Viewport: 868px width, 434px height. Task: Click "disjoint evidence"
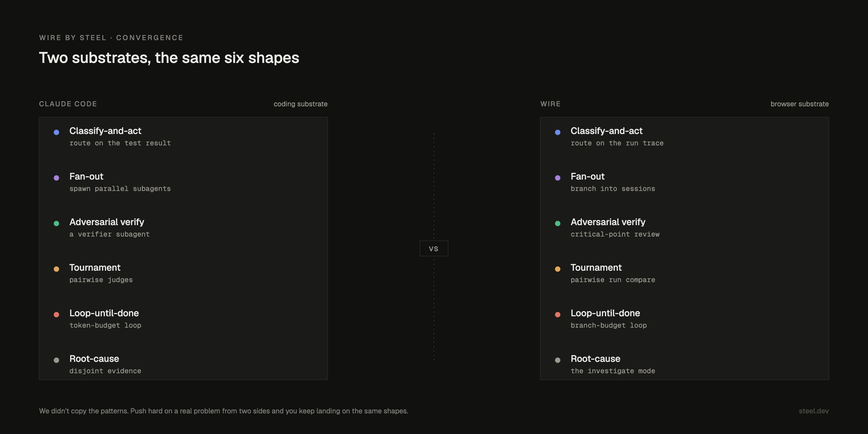pyautogui.click(x=106, y=371)
